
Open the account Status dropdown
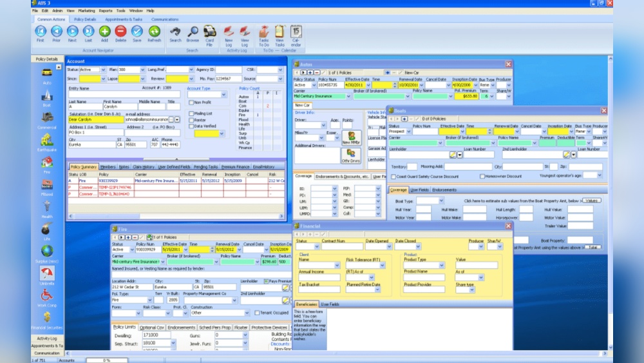coord(103,70)
